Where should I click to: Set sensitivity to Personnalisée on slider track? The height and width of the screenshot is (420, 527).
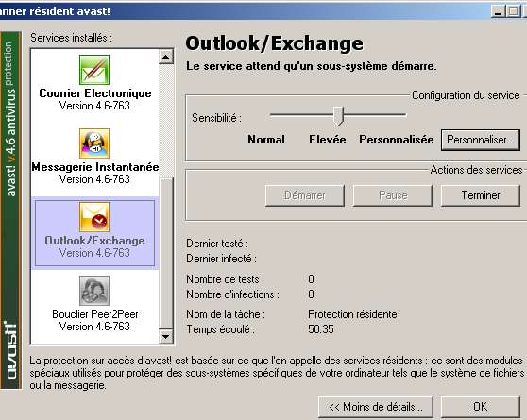point(404,115)
